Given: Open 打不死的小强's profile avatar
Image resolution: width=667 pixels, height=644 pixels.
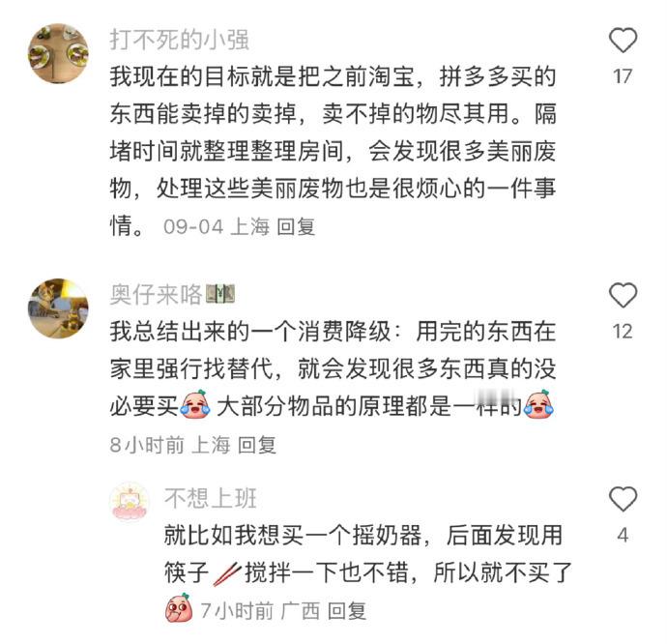Looking at the screenshot, I should tap(58, 53).
